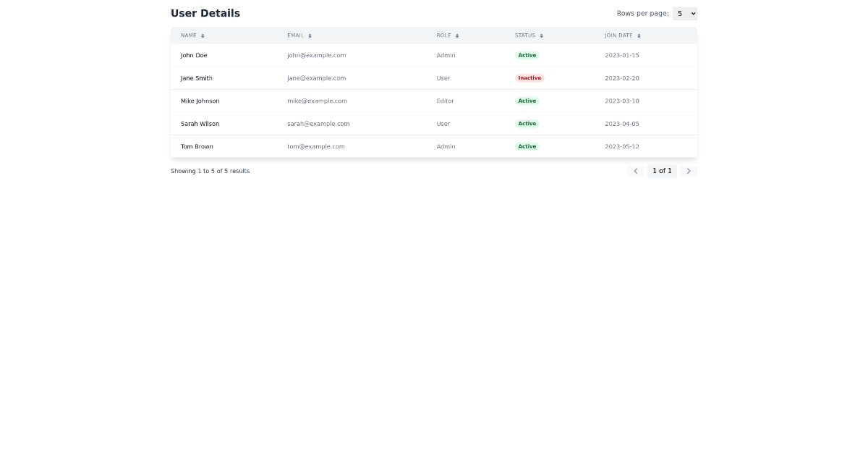Click the sort icon beside JOIN DATE header
Image resolution: width=868 pixels, height=456 pixels.
click(x=639, y=35)
